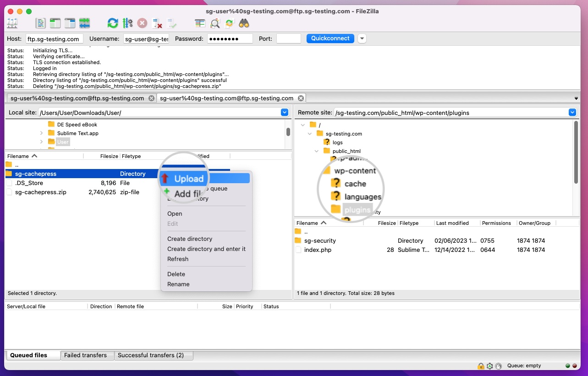Focus the Port input field
This screenshot has width=588, height=376.
289,39
